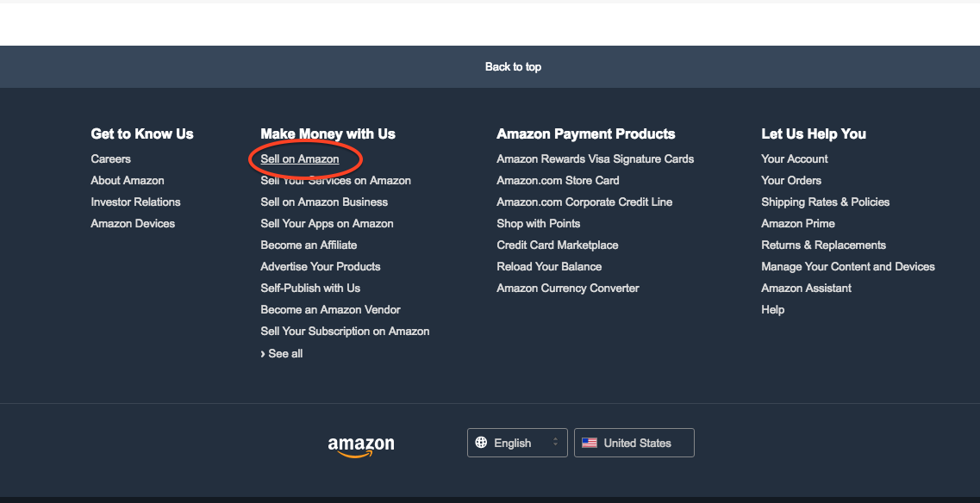The height and width of the screenshot is (503, 980).
Task: Open the United States country selector
Action: pyautogui.click(x=634, y=443)
